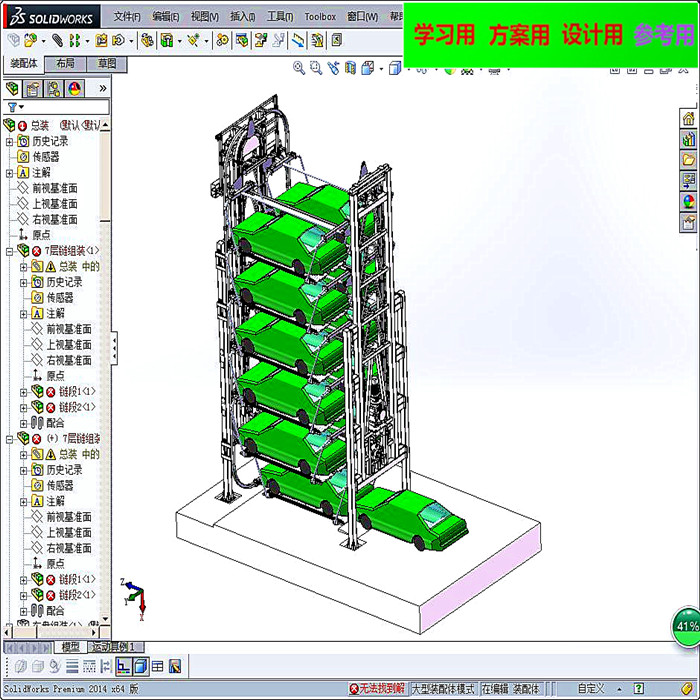The image size is (700, 700).
Task: Click the help question mark in status bar
Action: coord(639,689)
